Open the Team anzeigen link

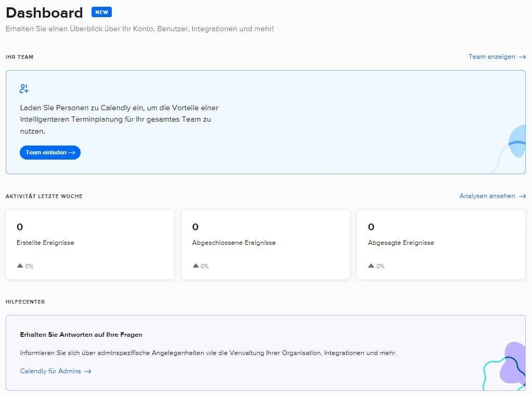[x=497, y=57]
